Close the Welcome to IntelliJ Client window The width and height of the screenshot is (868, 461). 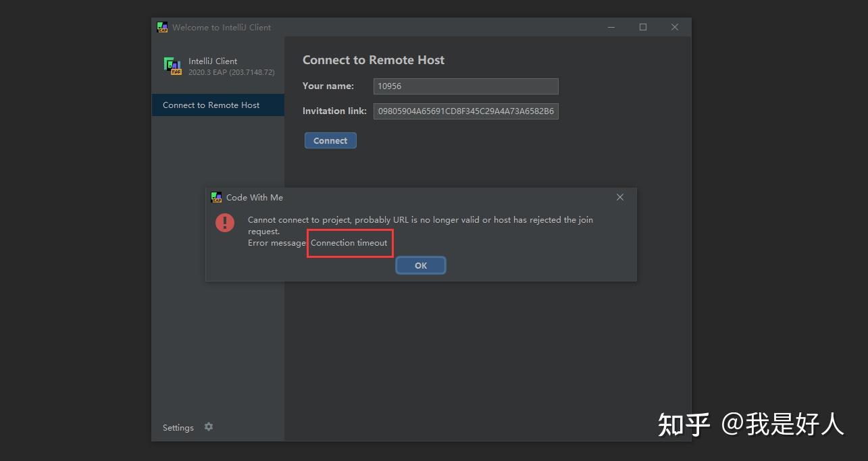(x=675, y=27)
